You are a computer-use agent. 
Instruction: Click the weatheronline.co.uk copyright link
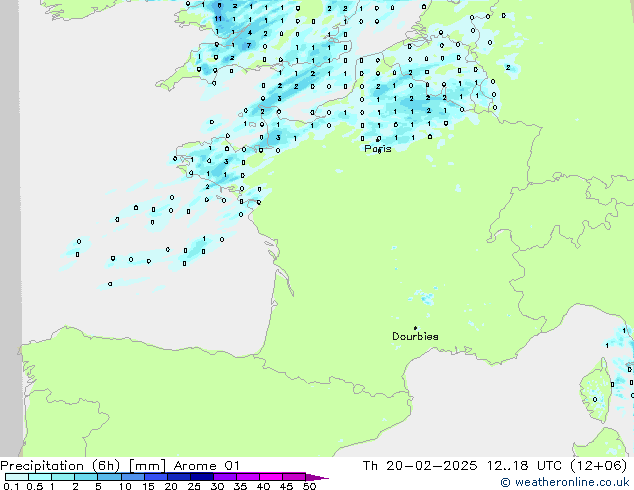tap(564, 482)
